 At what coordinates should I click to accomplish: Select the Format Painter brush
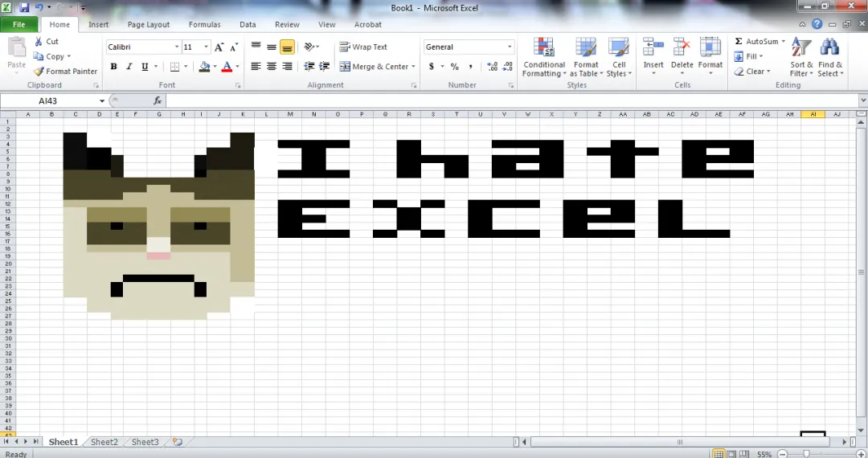39,72
